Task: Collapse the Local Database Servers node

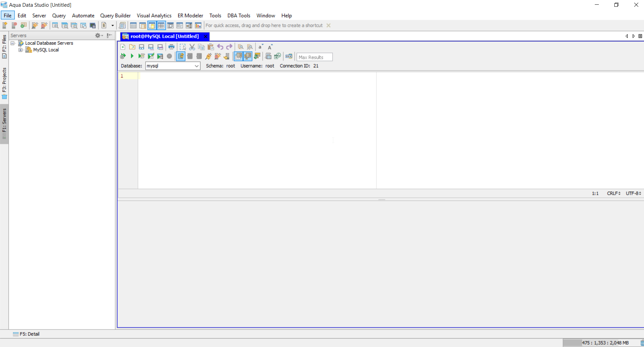Action: pyautogui.click(x=12, y=43)
